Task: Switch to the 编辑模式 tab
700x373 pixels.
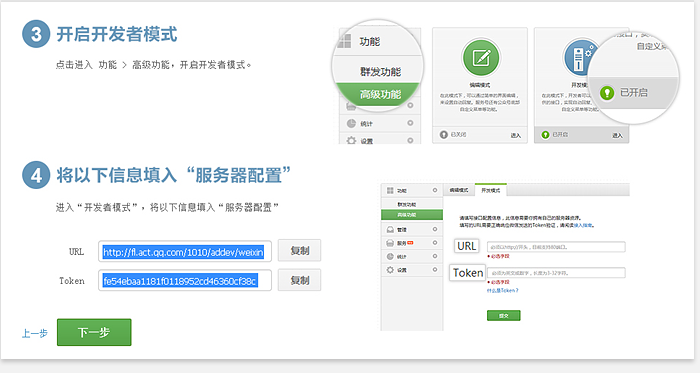Action: 459,190
